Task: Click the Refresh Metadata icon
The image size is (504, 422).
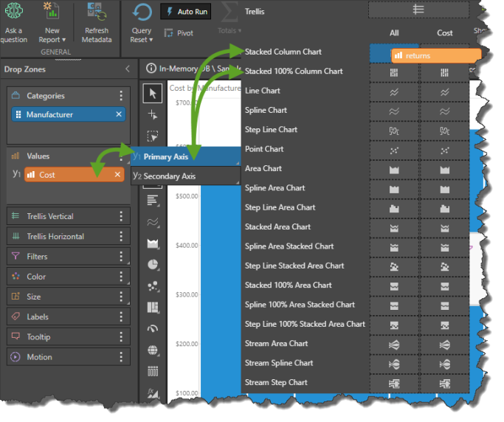Action: click(96, 13)
